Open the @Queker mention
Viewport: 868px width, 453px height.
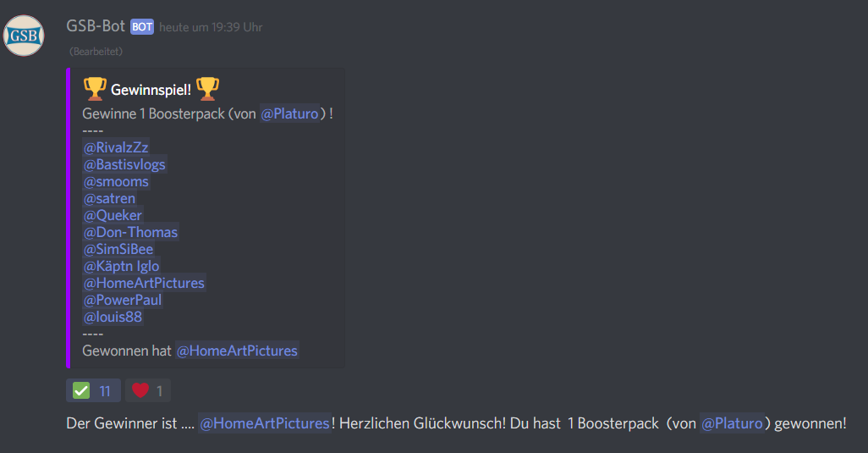(x=113, y=215)
